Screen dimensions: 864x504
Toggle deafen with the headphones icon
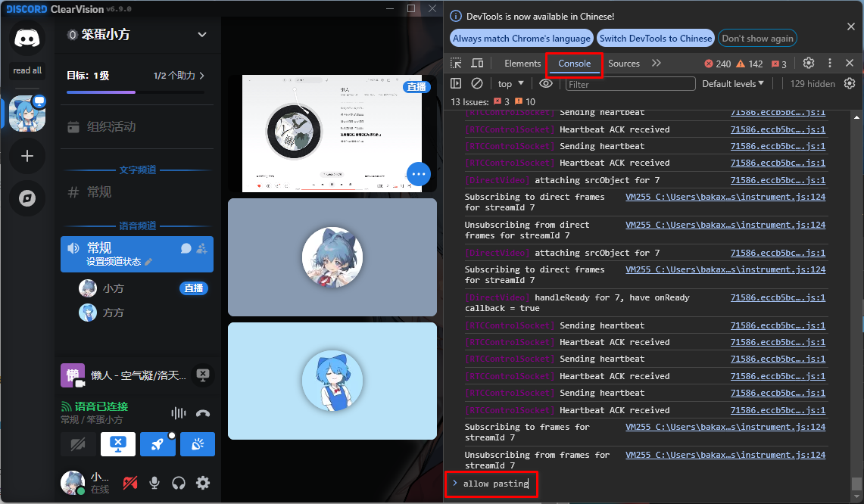click(179, 483)
